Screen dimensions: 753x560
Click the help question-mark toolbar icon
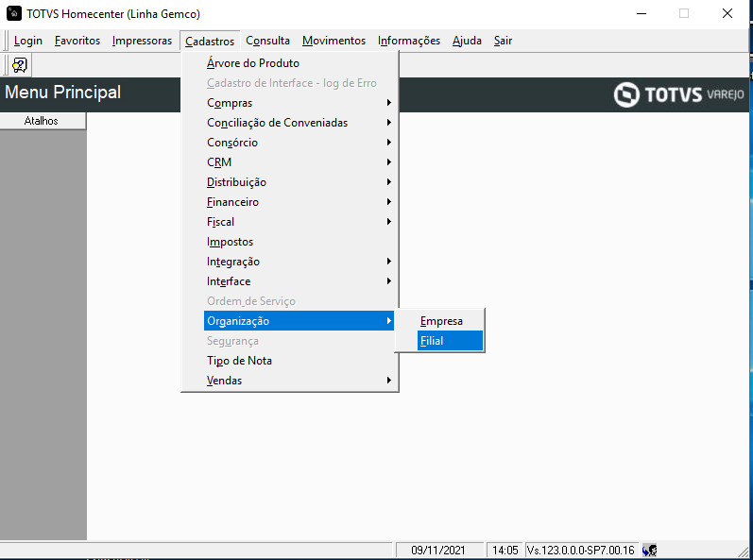pyautogui.click(x=20, y=65)
